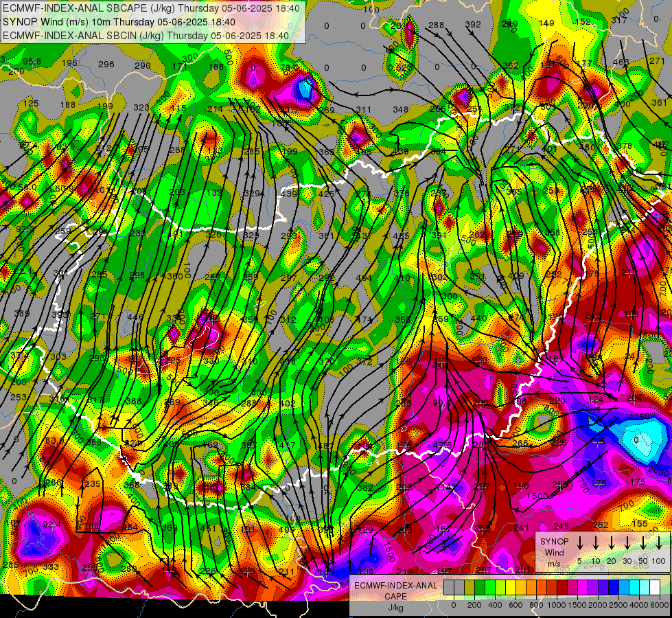The height and width of the screenshot is (618, 672).
Task: Click the station value 446 on the map
Action: [x=135, y=317]
